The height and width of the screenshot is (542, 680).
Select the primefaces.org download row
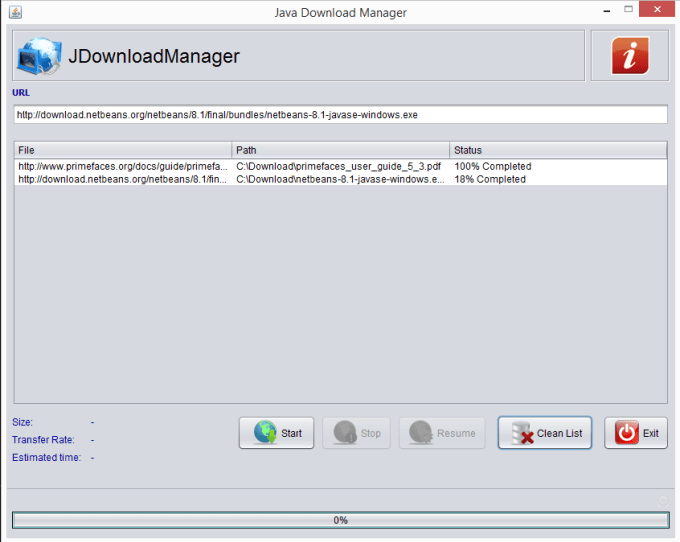[340, 167]
